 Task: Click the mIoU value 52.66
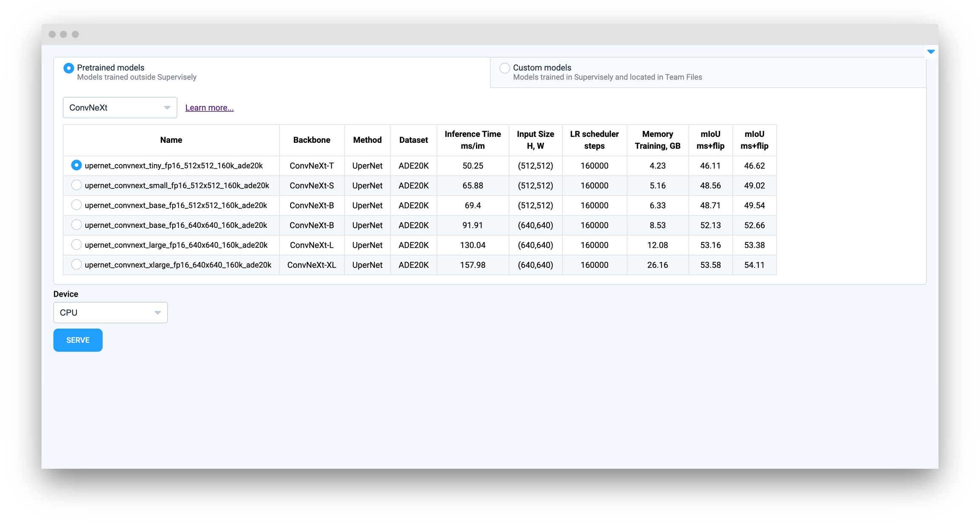(755, 225)
